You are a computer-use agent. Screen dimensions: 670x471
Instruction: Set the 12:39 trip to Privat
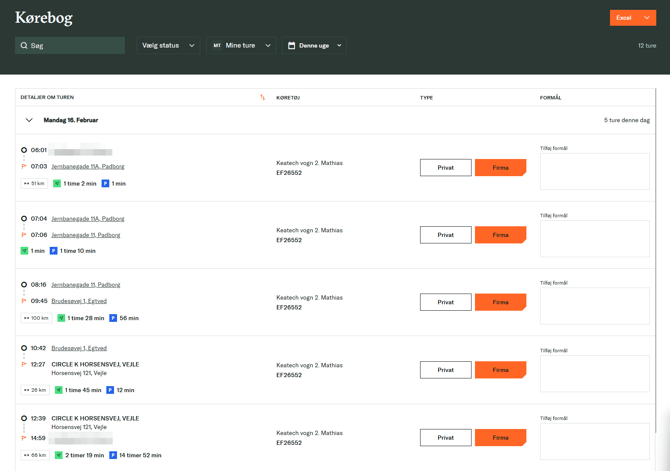click(x=445, y=437)
